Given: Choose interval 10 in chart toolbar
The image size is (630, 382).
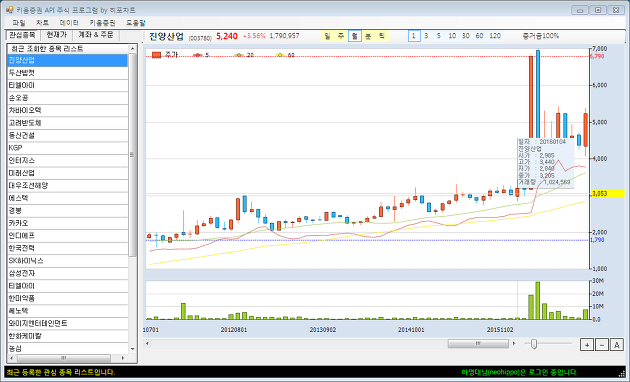Looking at the screenshot, I should point(452,36).
